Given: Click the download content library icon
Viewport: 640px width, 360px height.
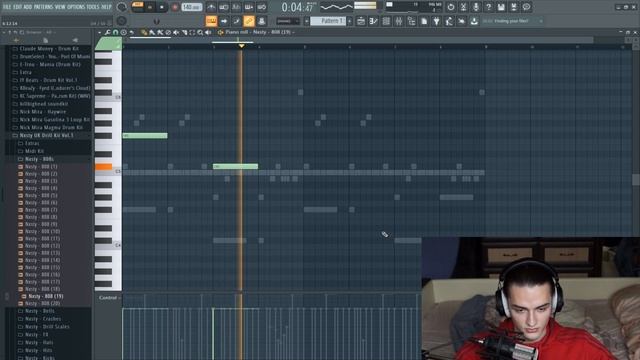Looking at the screenshot, I should [x=474, y=21].
